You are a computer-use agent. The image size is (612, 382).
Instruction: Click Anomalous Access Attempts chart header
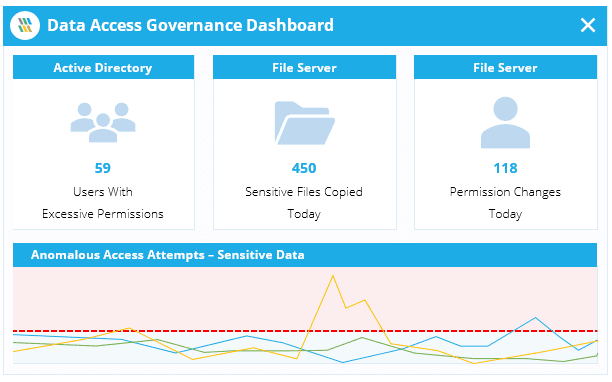click(305, 255)
